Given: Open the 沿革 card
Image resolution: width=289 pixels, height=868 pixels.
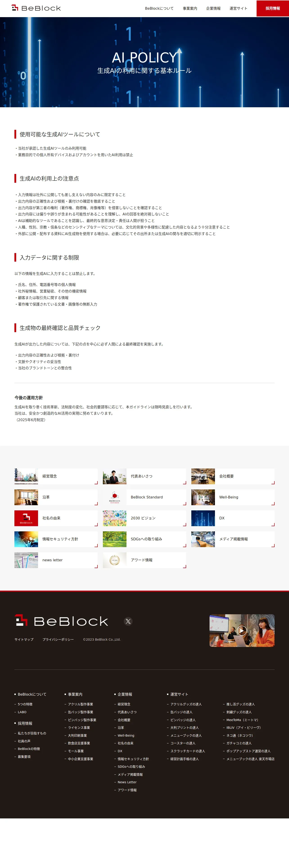Looking at the screenshot, I should click(56, 497).
